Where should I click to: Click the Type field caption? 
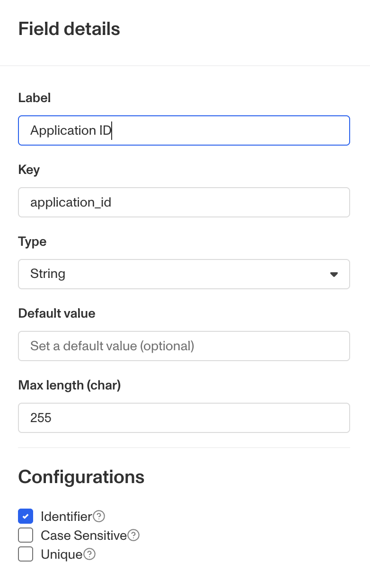[32, 242]
